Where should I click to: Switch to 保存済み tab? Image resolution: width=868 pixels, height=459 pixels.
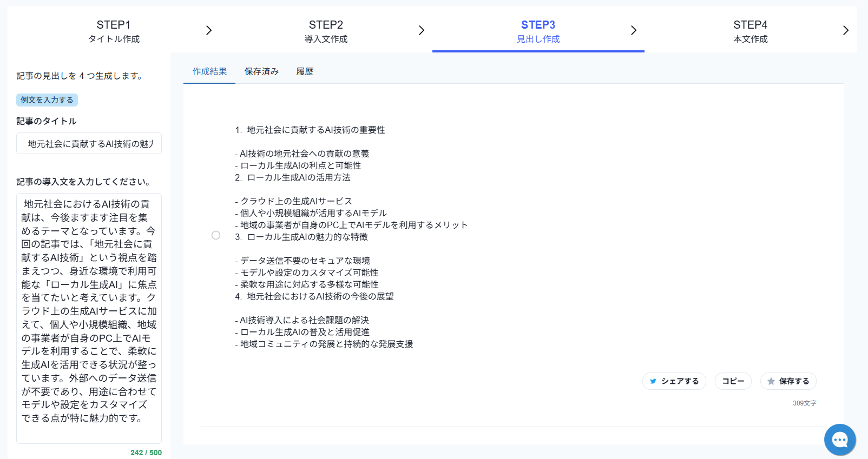[261, 71]
